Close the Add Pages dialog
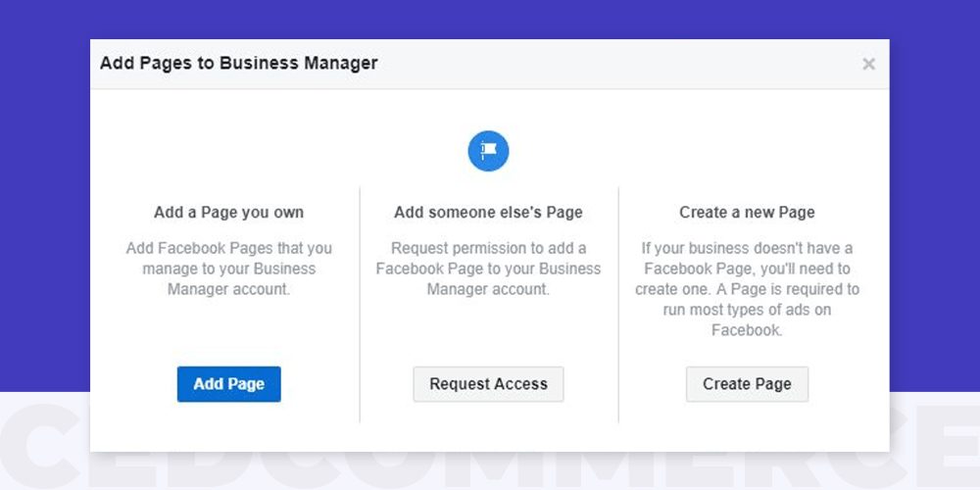The height and width of the screenshot is (490, 980). pos(868,64)
